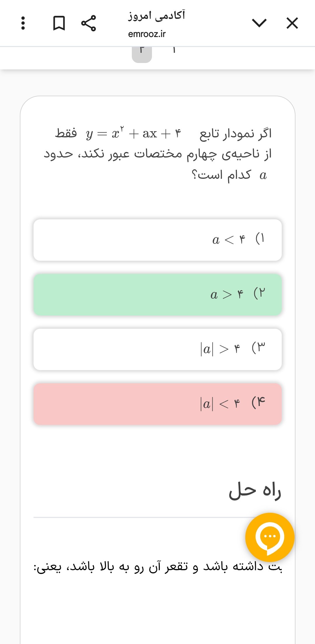Choose answer option ۳ (|a| > ۴)

click(157, 349)
